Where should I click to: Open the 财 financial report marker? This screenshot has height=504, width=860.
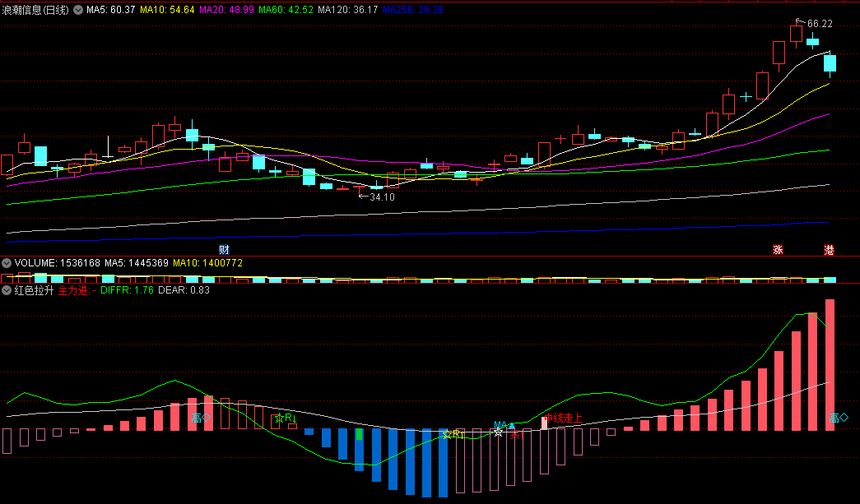pyautogui.click(x=224, y=250)
